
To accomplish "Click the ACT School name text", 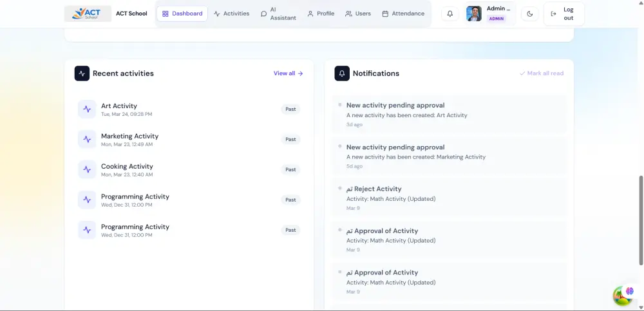I will point(131,14).
